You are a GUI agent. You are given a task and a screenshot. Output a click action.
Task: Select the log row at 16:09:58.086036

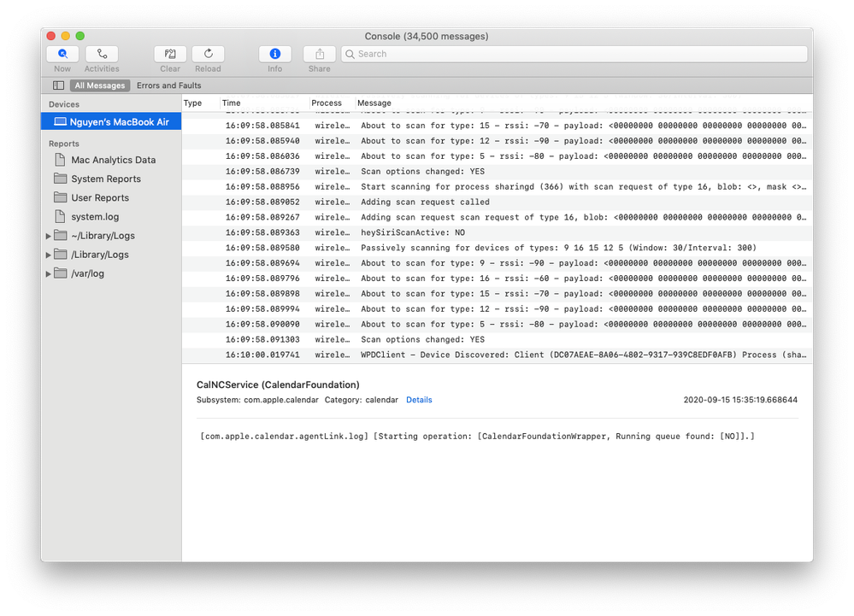pos(498,156)
